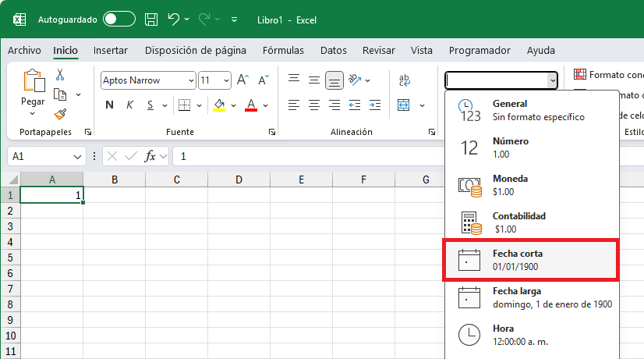Viewport: 644px width, 359px height.
Task: Click the Top Align icon
Action: point(294,80)
